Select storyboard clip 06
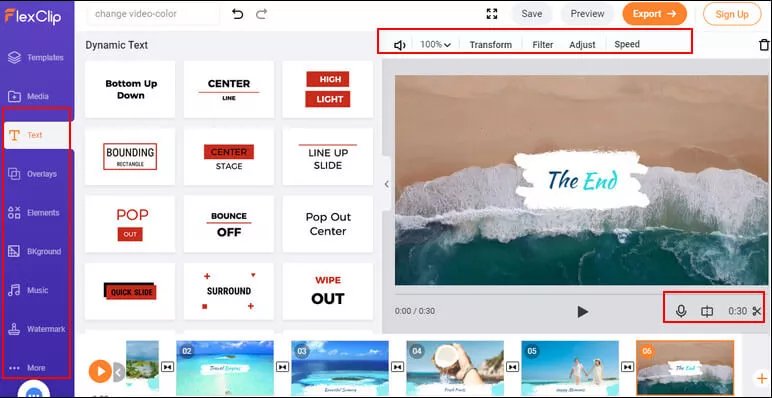This screenshot has width=772, height=398. point(685,368)
